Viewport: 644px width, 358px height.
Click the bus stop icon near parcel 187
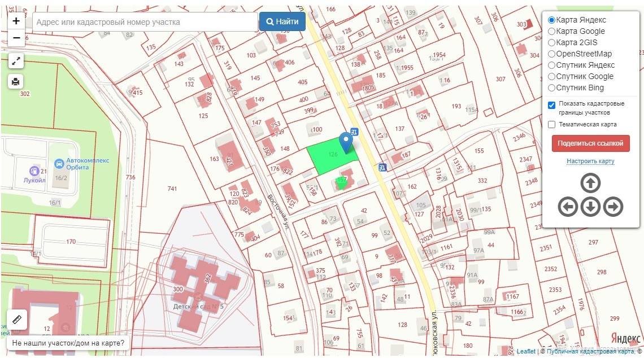[382, 167]
